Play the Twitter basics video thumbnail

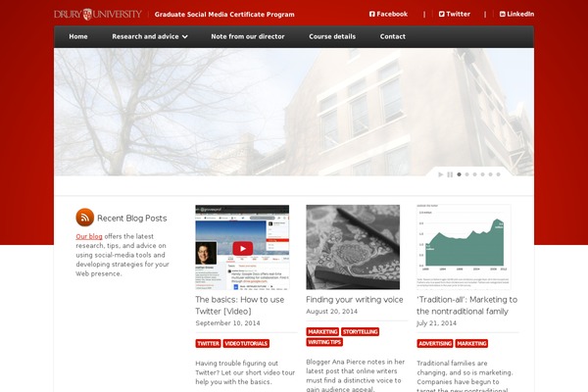click(242, 247)
